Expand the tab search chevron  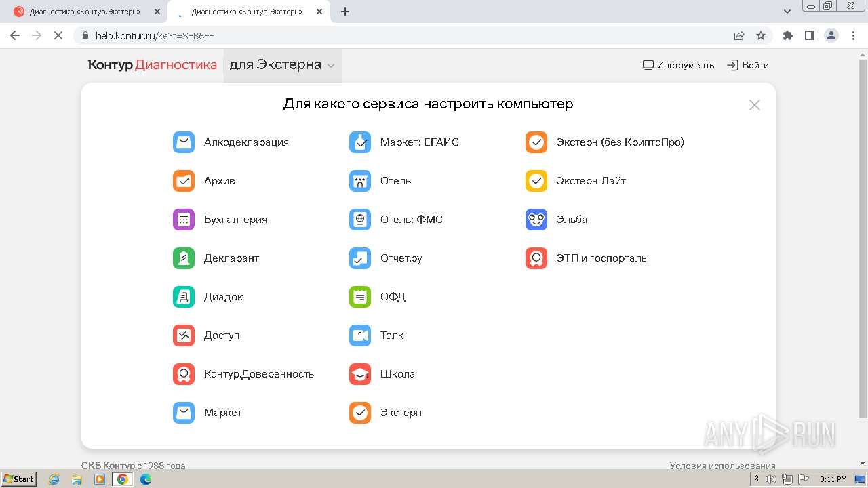coord(787,12)
